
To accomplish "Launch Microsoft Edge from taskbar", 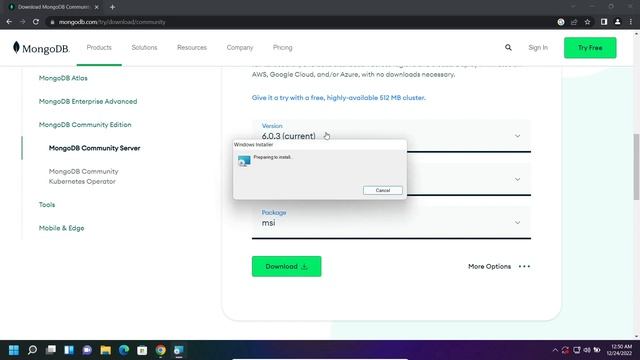I will coord(124,350).
